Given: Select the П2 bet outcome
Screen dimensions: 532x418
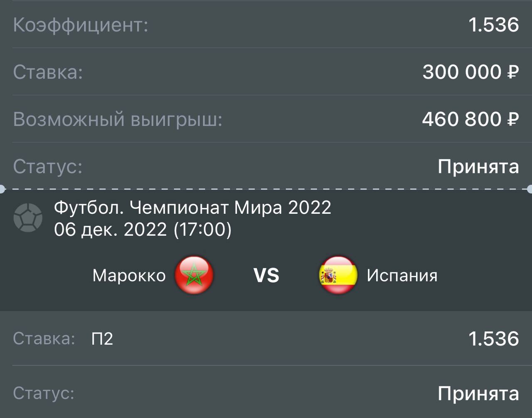Looking at the screenshot, I should pyautogui.click(x=102, y=339).
